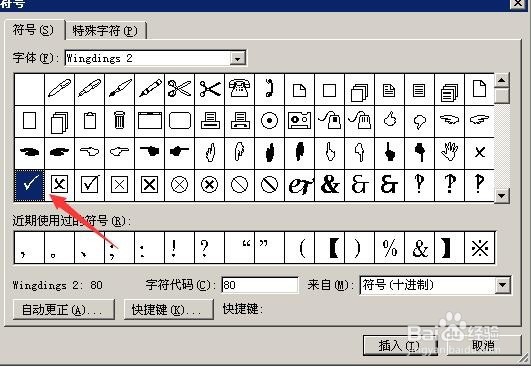This screenshot has height=368, width=531.
Task: Open the 来自 source dropdown
Action: coord(503,285)
